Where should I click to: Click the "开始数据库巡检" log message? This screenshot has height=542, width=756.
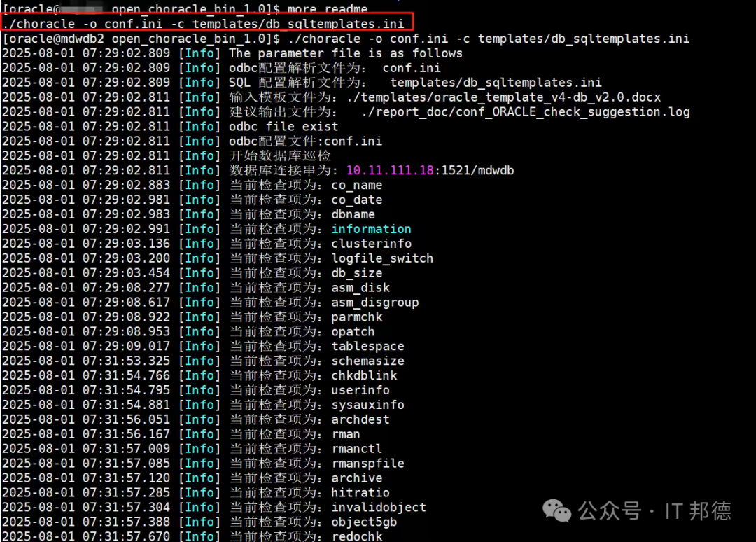(x=280, y=155)
